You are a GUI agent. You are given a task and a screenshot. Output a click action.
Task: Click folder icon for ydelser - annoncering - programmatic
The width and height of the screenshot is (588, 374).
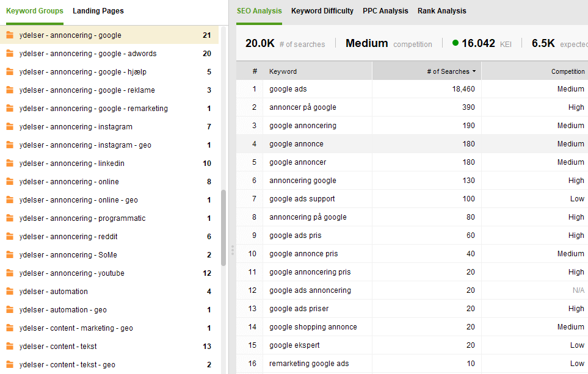tap(10, 218)
